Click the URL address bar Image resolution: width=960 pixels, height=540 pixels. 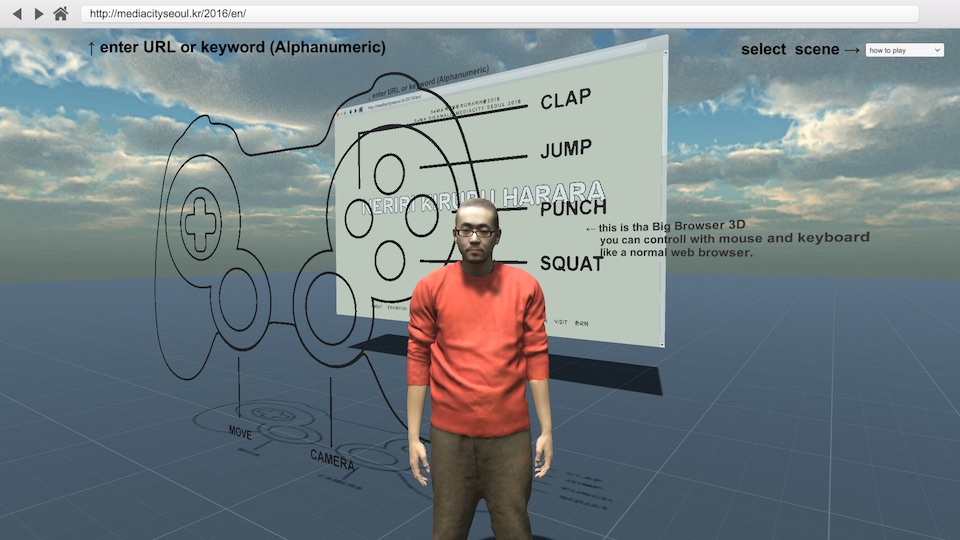[500, 14]
